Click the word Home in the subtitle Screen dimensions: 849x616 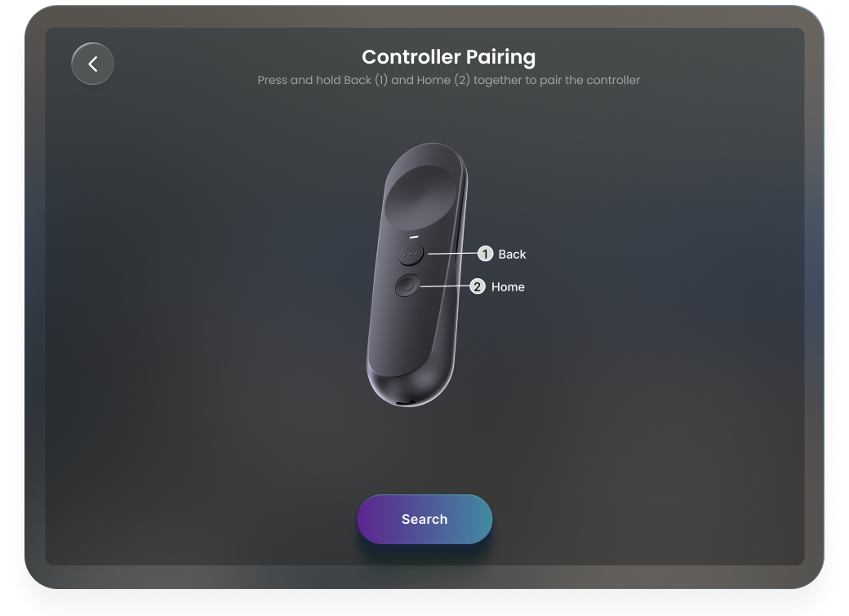433,80
